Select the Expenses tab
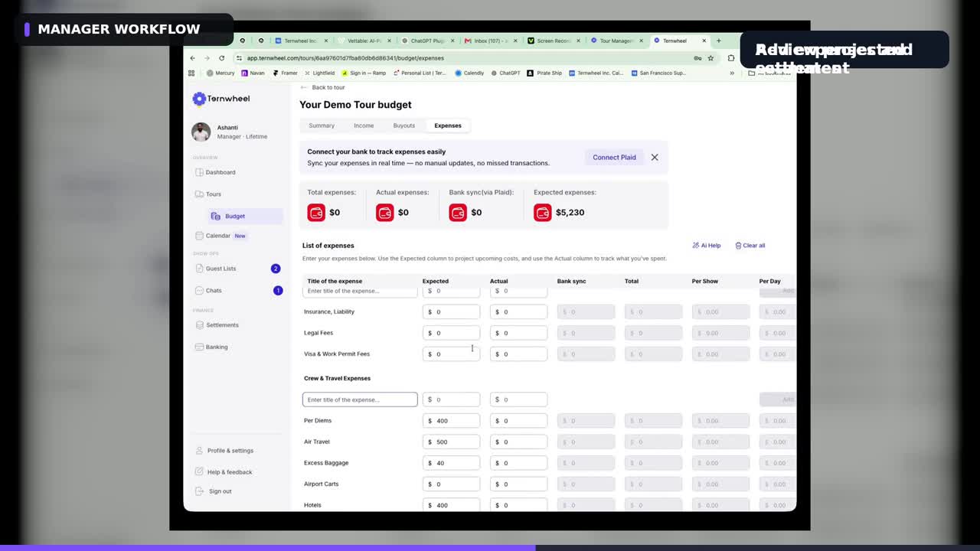The width and height of the screenshot is (980, 551). pos(448,126)
